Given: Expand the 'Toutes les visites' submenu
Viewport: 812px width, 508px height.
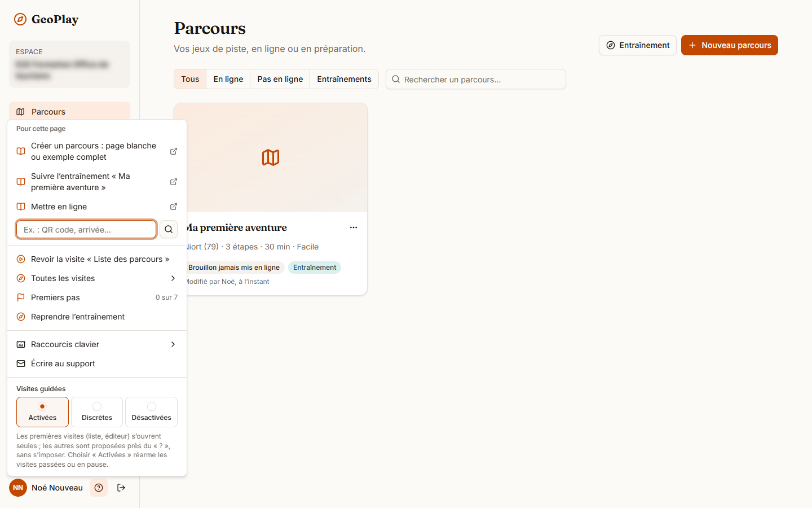Looking at the screenshot, I should tap(97, 278).
